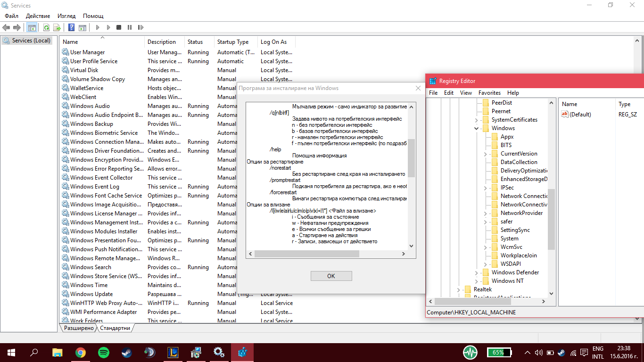Image resolution: width=644 pixels, height=362 pixels.
Task: Click the Restart Service toolbar icon
Action: [x=140, y=28]
